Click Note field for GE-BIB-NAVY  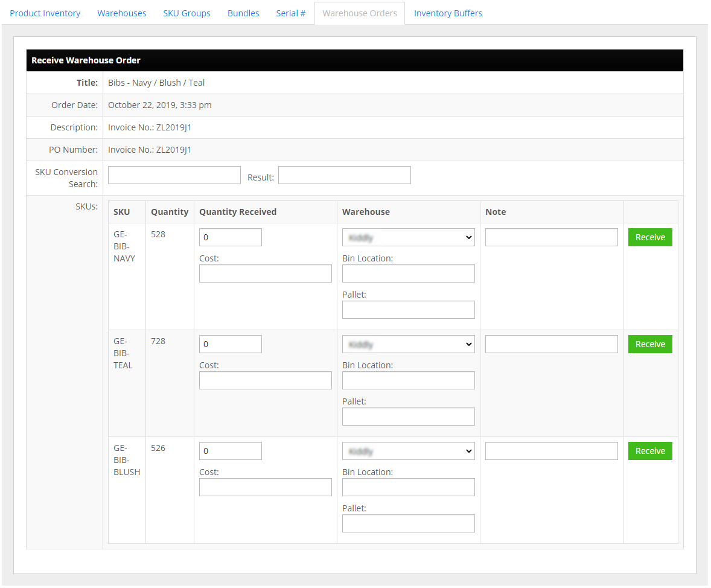tap(552, 237)
